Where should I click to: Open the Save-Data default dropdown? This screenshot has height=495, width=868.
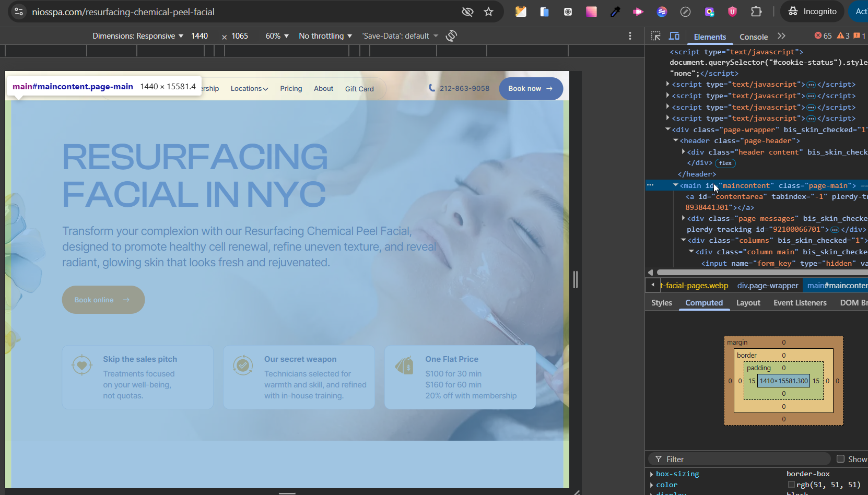click(x=400, y=36)
